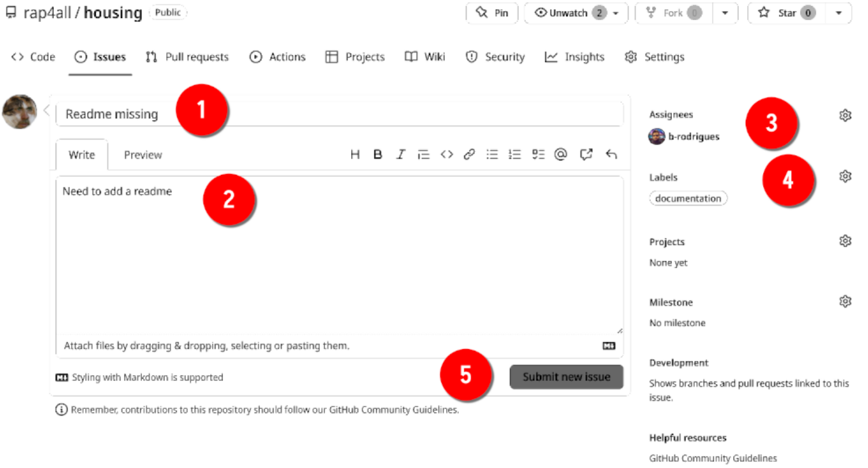Screen dimensions: 868x468
Task: Open the Assignees gear settings
Action: [845, 115]
